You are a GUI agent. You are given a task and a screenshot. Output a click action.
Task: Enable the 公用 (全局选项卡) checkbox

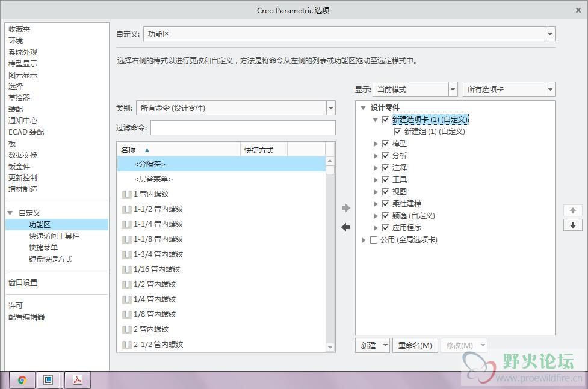pyautogui.click(x=374, y=240)
